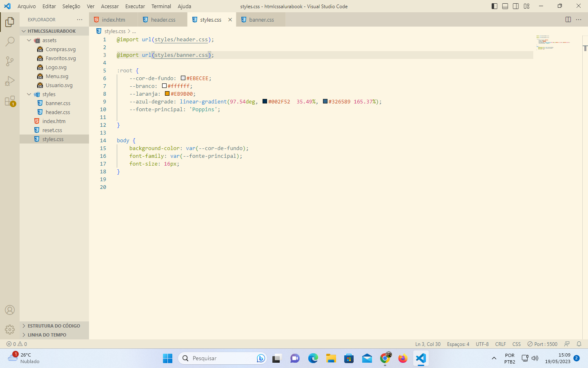Expand the breadcrumb ellipsis after styles.css
This screenshot has height=368, width=588.
tap(134, 31)
